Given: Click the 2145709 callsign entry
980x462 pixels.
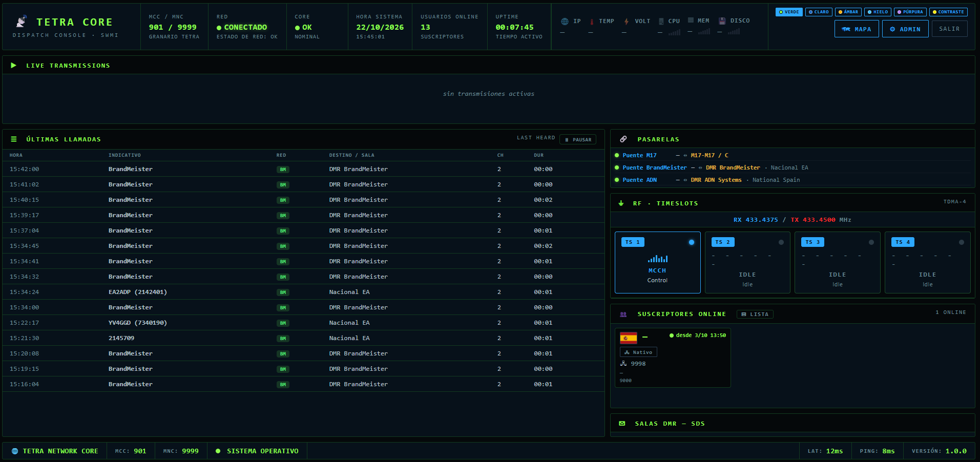Looking at the screenshot, I should 121,338.
